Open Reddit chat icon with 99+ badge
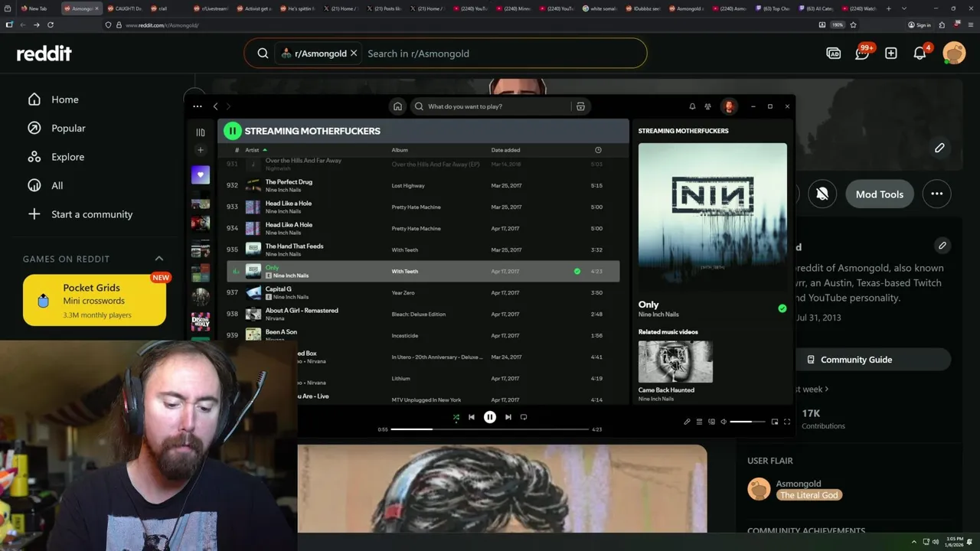The height and width of the screenshot is (551, 980). 863,53
